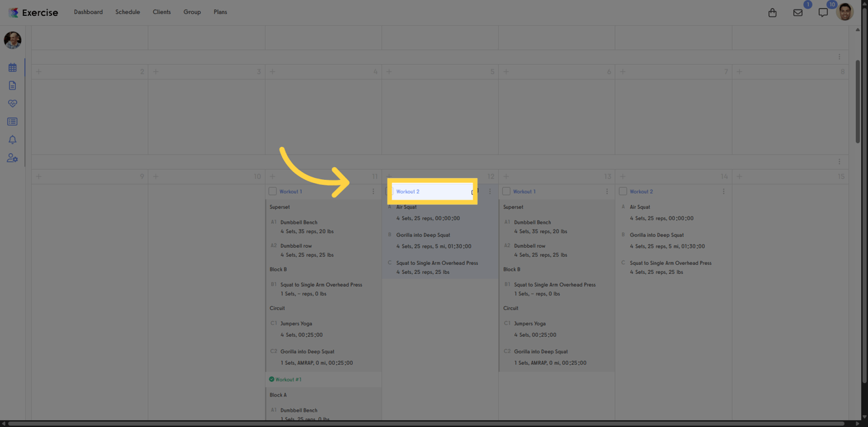Open user management from the sidebar
This screenshot has height=427, width=868.
coord(13,158)
